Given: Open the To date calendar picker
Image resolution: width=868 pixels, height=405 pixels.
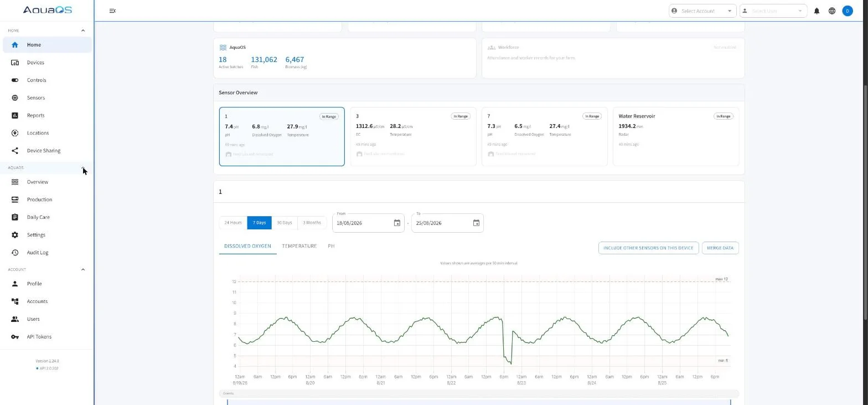Looking at the screenshot, I should tap(476, 223).
